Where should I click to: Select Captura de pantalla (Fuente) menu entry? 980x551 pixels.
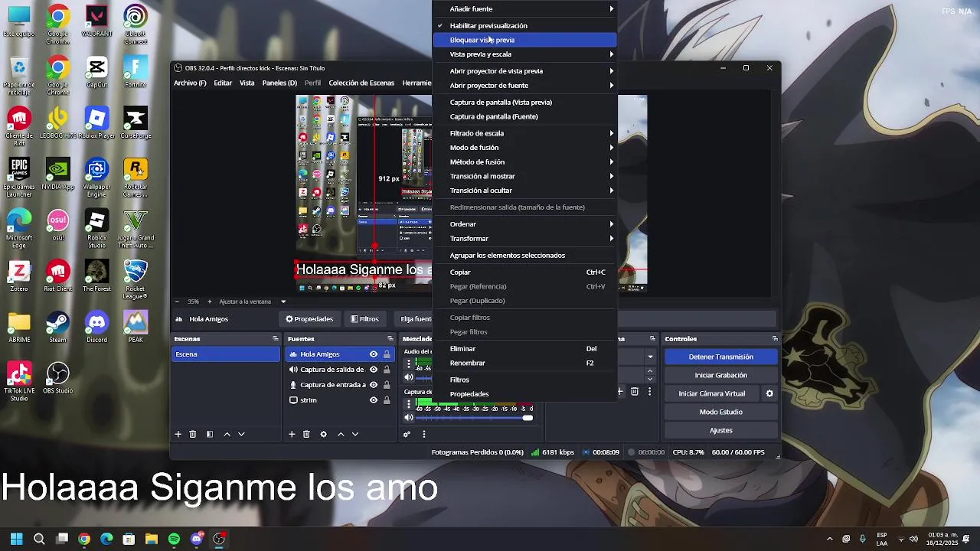(x=525, y=116)
